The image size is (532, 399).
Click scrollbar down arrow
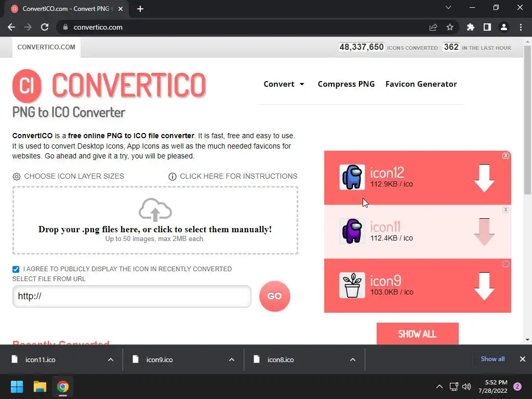pos(527,340)
